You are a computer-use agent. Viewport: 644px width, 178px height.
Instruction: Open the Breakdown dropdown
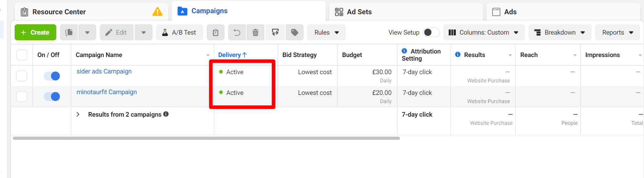pos(560,32)
